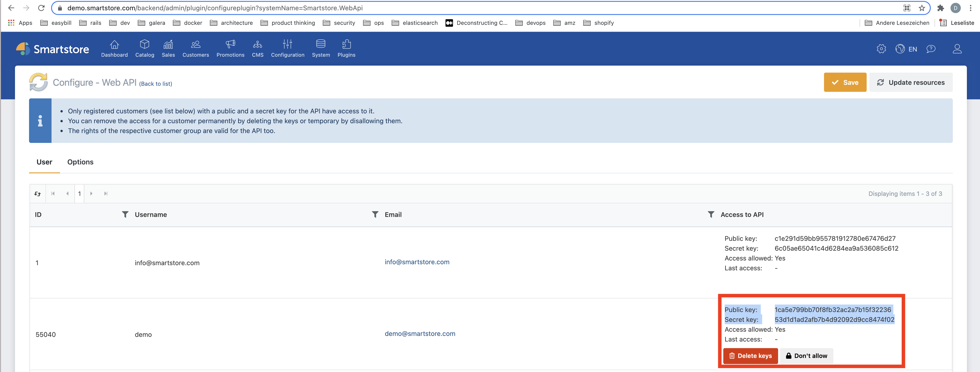The width and height of the screenshot is (980, 372).
Task: Bookmark this page with the star
Action: point(921,8)
